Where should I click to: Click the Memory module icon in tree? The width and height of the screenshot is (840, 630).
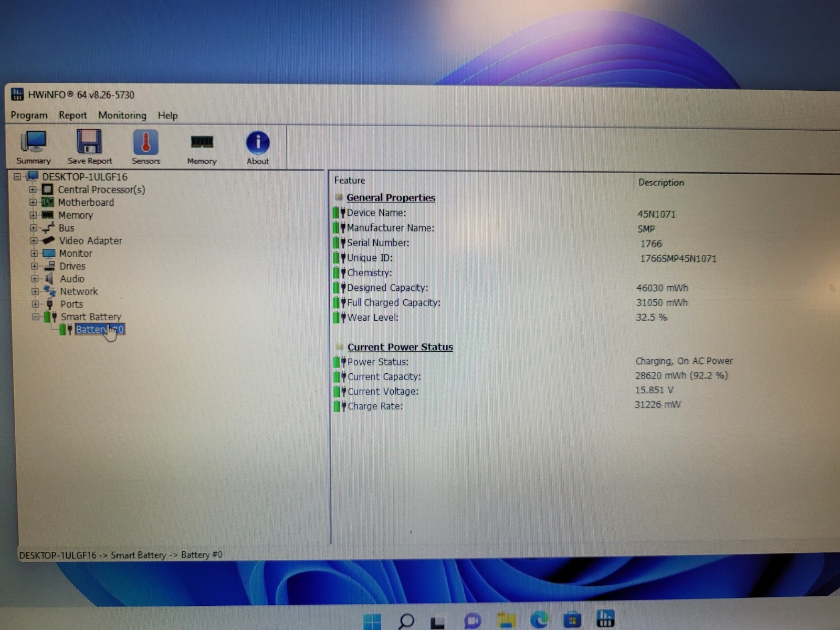click(48, 215)
